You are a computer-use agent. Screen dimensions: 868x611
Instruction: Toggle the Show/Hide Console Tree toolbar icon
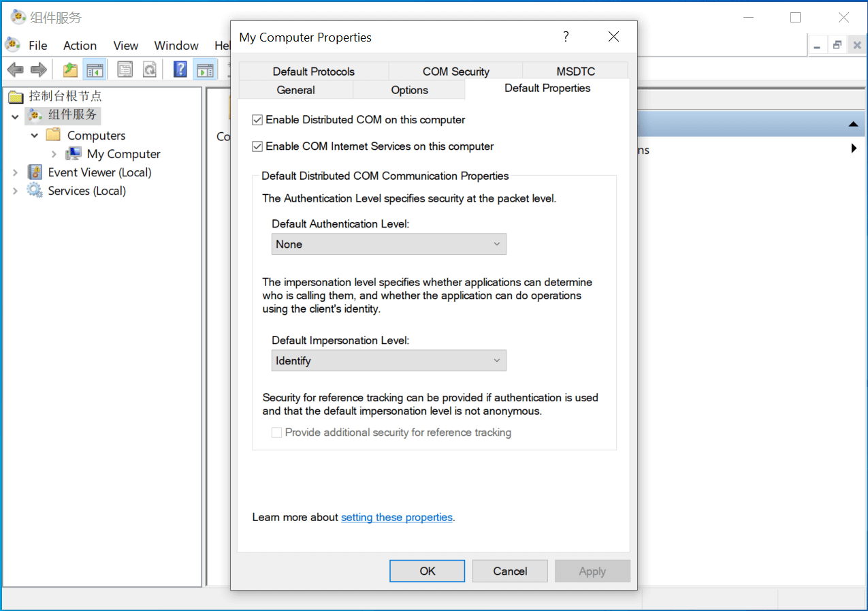tap(94, 69)
